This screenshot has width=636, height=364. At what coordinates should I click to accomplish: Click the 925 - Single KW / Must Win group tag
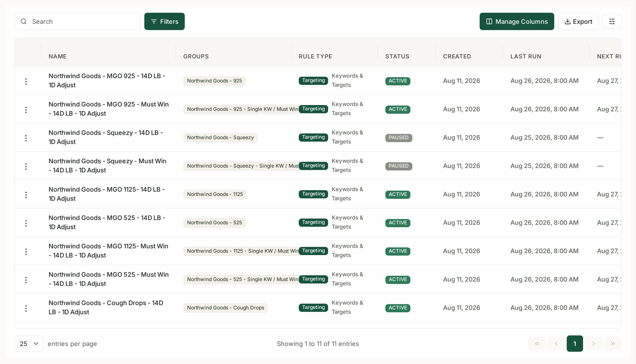click(x=241, y=109)
